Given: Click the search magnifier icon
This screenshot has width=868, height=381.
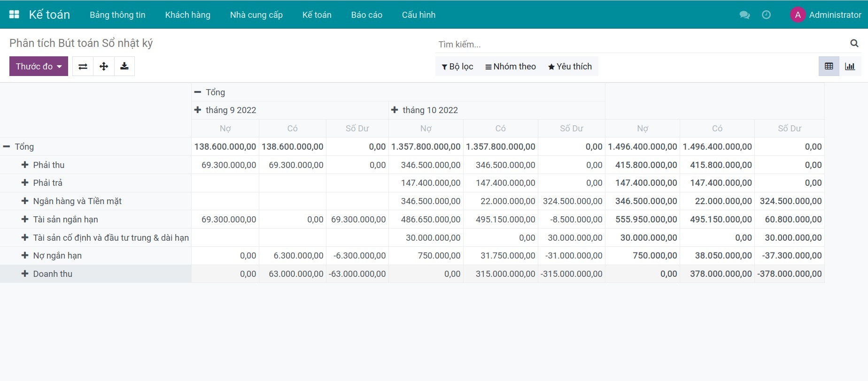Looking at the screenshot, I should 854,44.
